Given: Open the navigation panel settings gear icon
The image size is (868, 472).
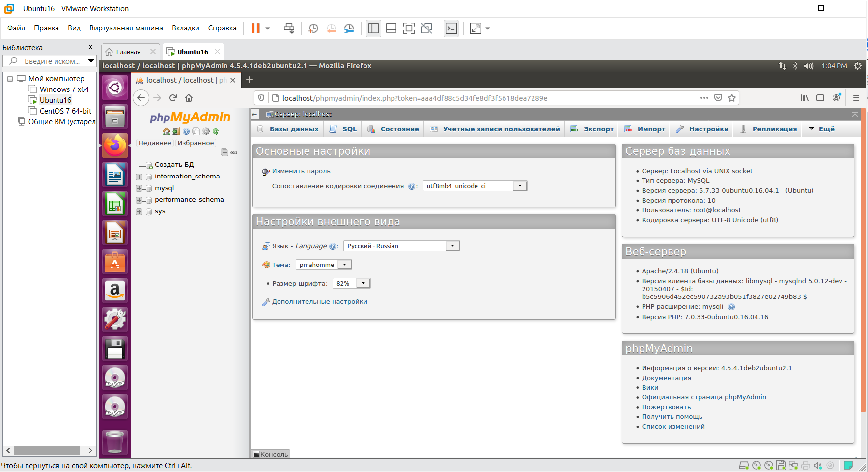Looking at the screenshot, I should coord(206,131).
